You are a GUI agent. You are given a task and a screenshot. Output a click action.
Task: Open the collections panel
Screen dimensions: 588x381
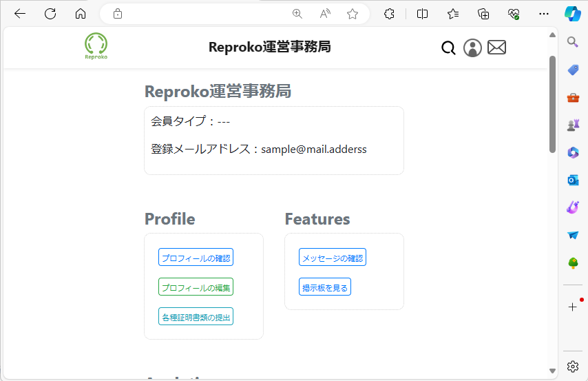[x=483, y=14]
